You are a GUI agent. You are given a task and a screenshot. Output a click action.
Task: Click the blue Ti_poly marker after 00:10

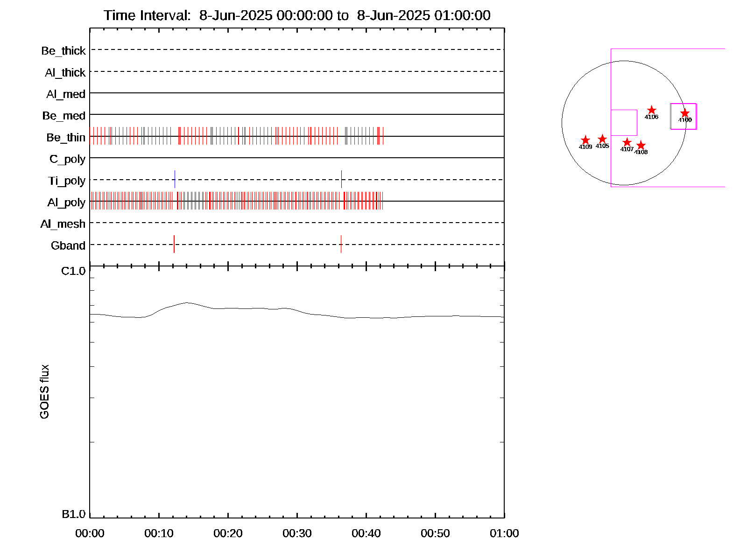click(175, 179)
